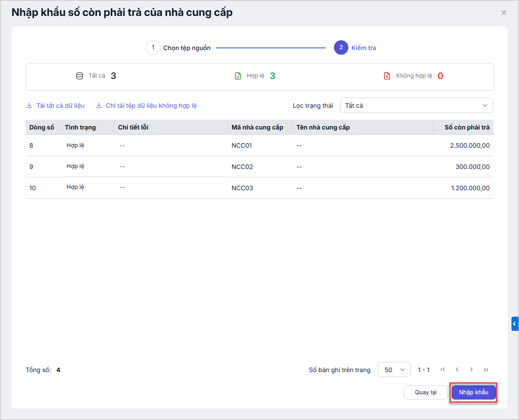Click the database icon beside Tất cả

tap(80, 76)
